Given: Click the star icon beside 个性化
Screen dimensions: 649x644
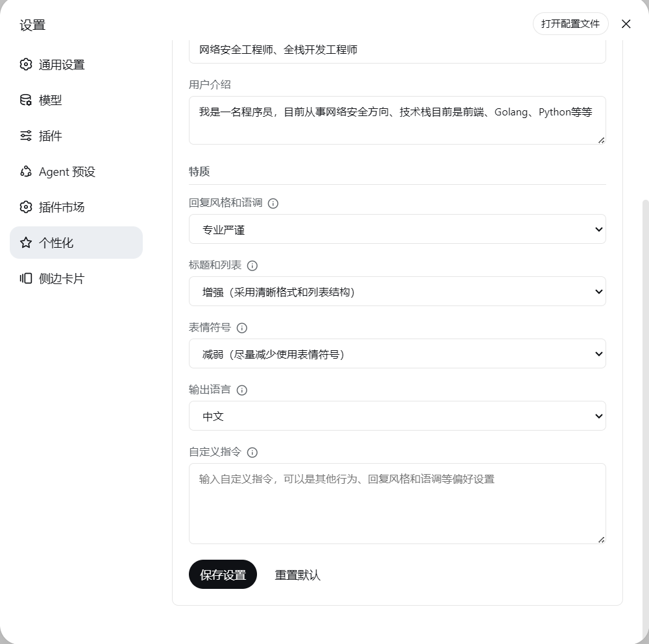Looking at the screenshot, I should click(x=26, y=243).
